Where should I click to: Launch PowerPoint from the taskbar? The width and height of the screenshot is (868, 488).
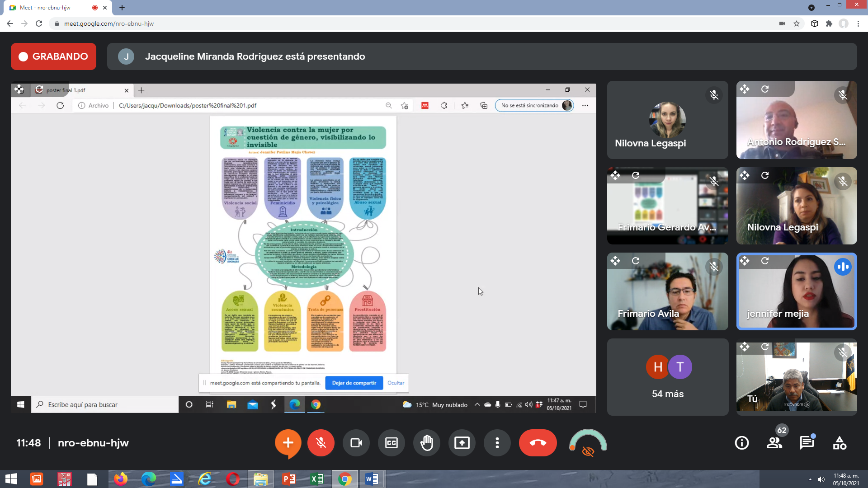288,479
